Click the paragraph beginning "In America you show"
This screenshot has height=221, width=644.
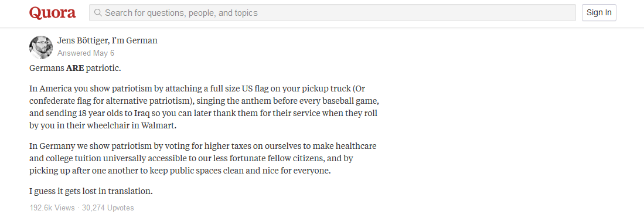[x=207, y=107]
